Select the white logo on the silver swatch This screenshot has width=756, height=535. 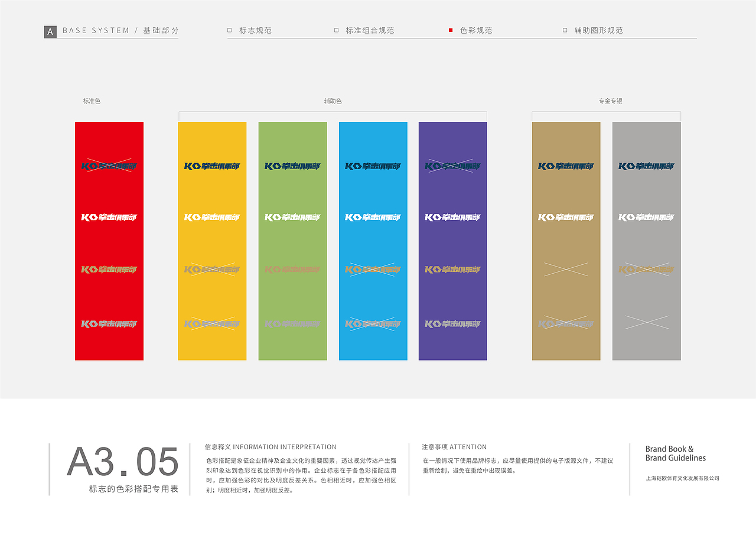pyautogui.click(x=646, y=218)
